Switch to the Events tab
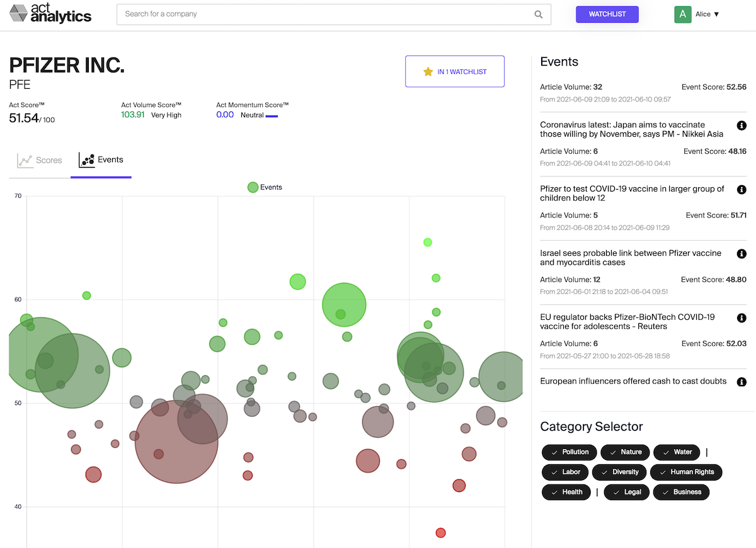 tap(101, 160)
